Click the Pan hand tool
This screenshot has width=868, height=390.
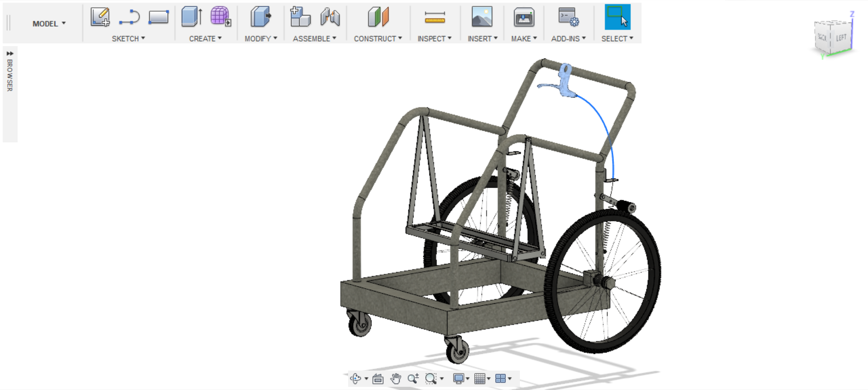pos(396,379)
